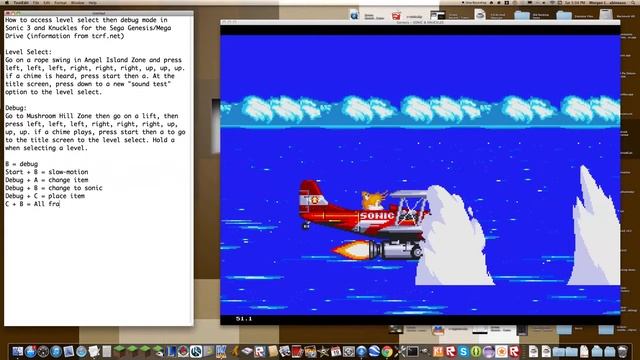Open the Window menu
Viewport: 640px width, 360px height.
[77, 2]
